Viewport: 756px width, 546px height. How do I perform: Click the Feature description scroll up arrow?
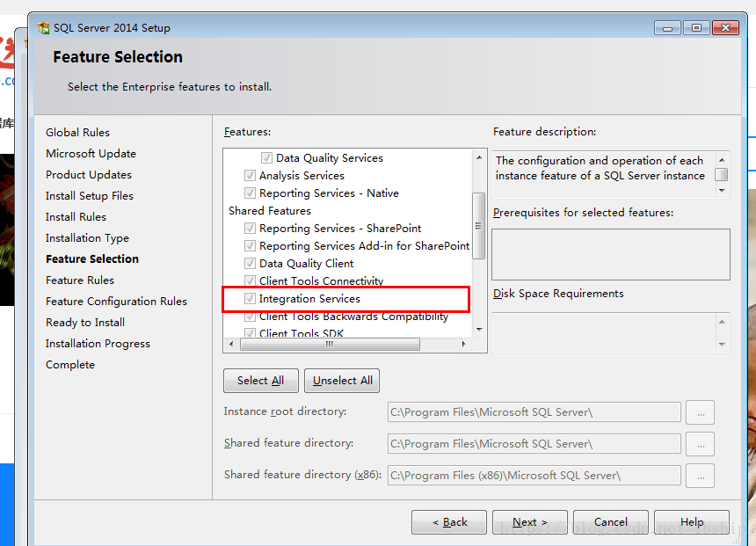(722, 160)
